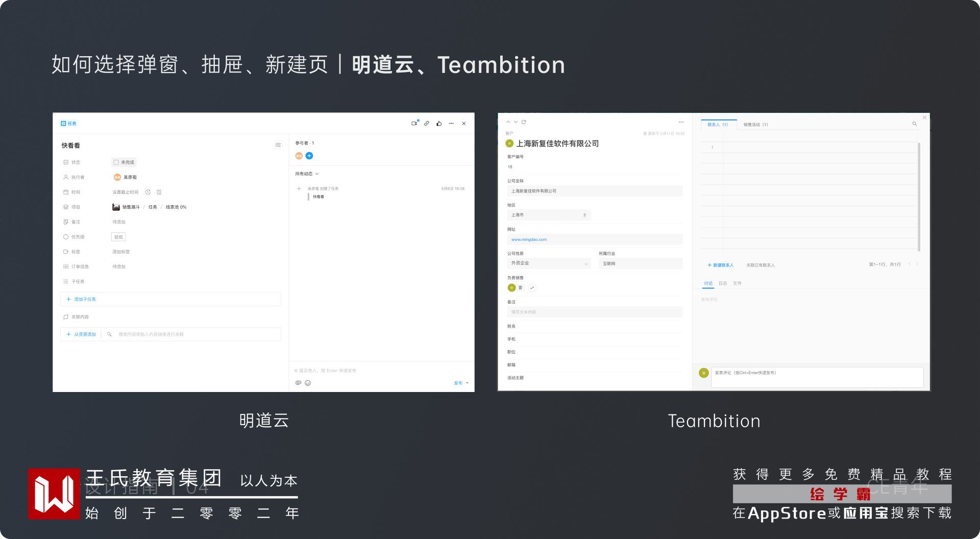980x539 pixels.
Task: Click the 备注 text input
Action: (x=595, y=312)
